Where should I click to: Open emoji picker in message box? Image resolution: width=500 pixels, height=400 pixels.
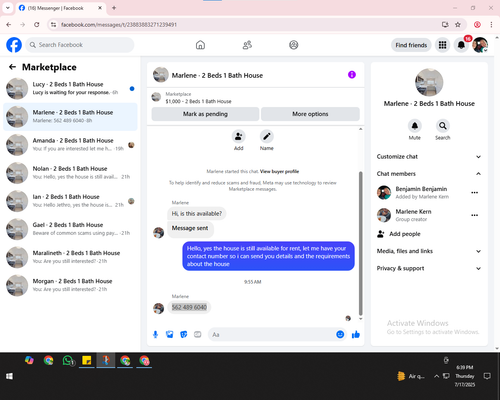[x=340, y=334]
